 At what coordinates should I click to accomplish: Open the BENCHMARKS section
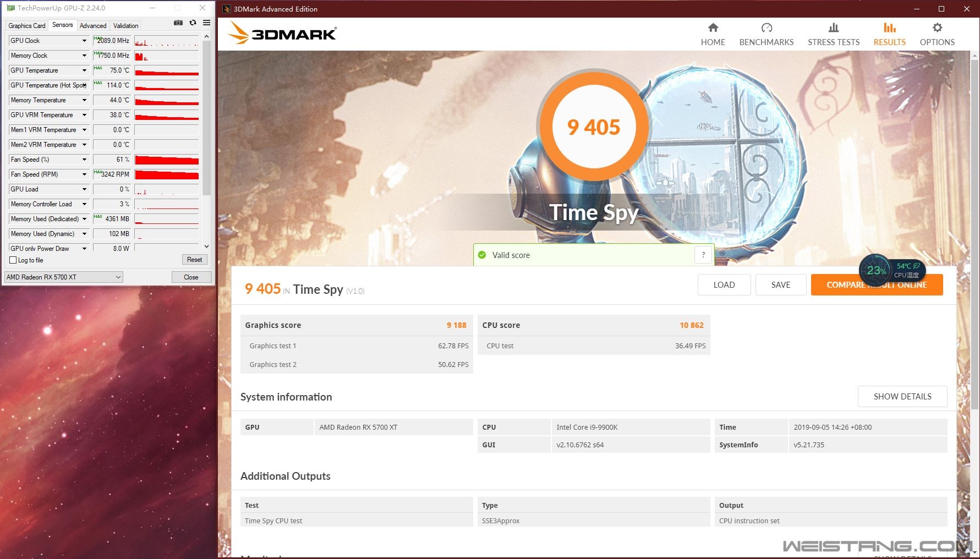767,34
